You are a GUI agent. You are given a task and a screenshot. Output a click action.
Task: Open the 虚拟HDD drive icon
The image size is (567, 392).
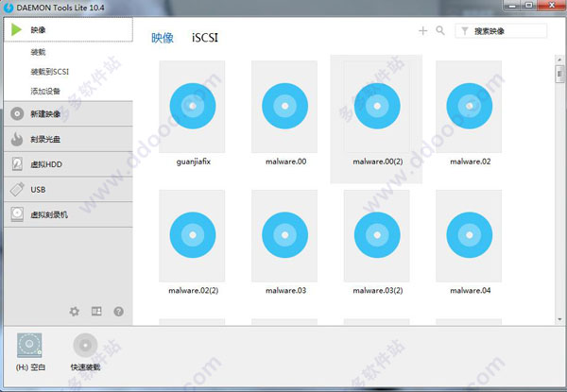(17, 164)
